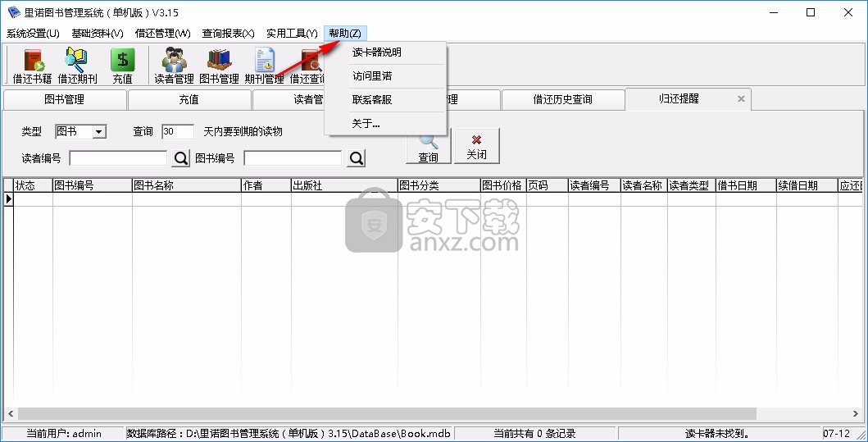This screenshot has height=442, width=868.
Task: Click the horizontal scrollbar thumb
Action: [387, 414]
